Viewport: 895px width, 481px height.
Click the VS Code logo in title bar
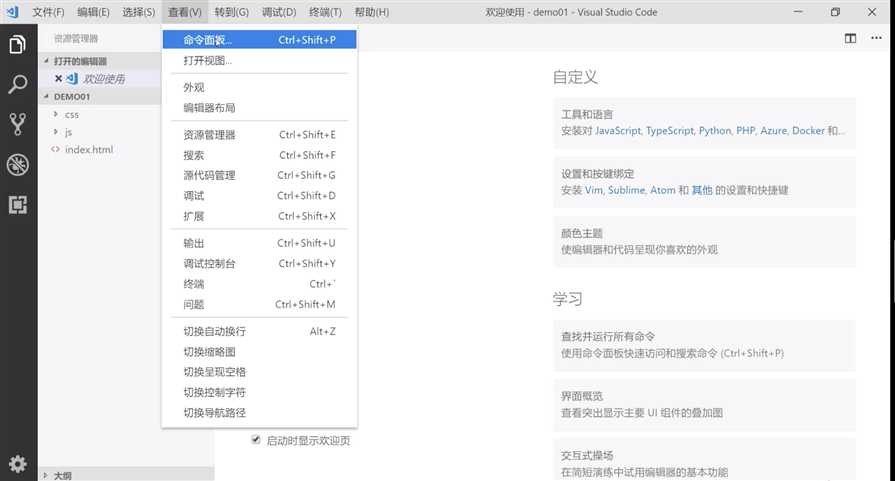pyautogui.click(x=13, y=11)
